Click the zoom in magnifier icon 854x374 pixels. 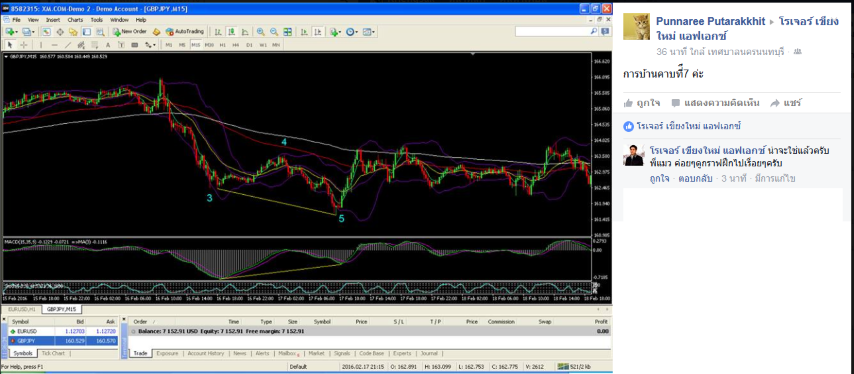tap(261, 32)
